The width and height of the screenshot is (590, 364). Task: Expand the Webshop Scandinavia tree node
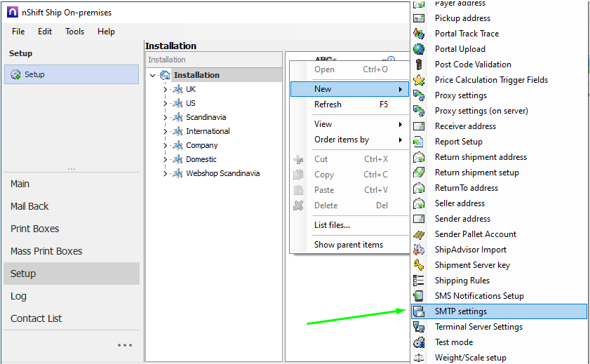(x=165, y=173)
